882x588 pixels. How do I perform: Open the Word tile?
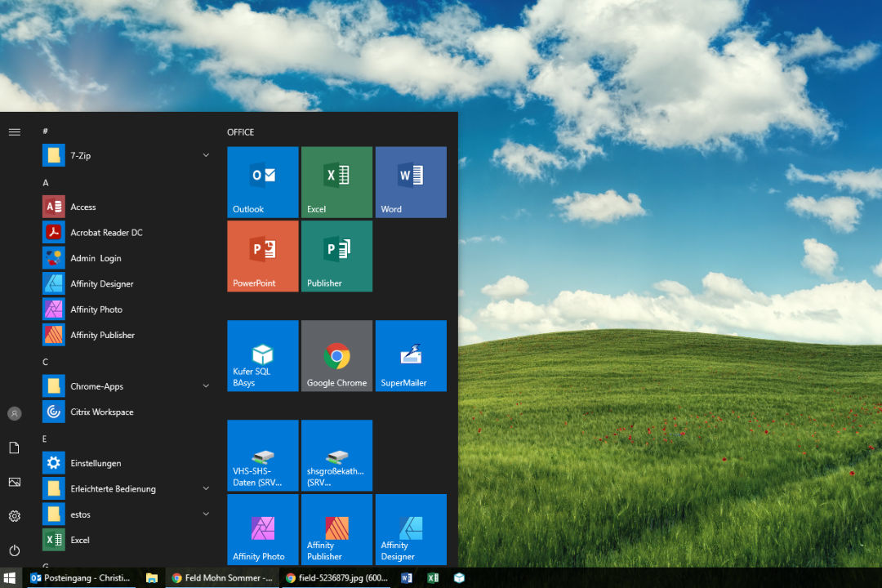[x=411, y=182]
